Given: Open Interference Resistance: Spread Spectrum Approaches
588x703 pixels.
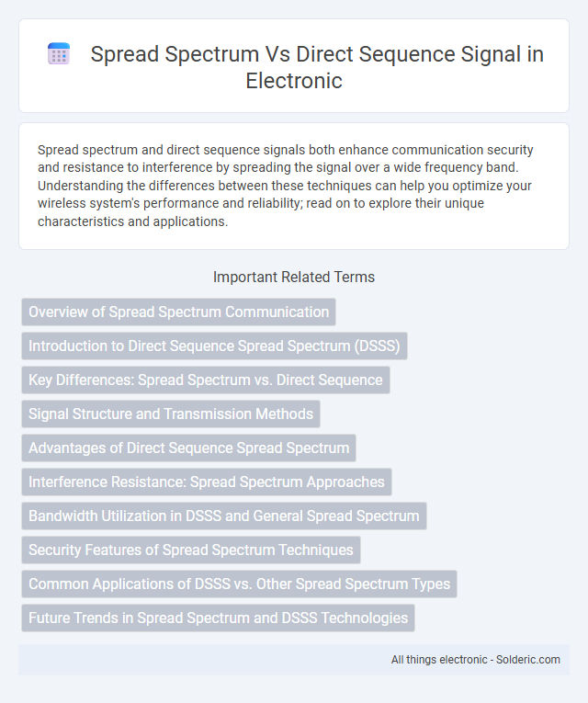Looking at the screenshot, I should tap(207, 482).
